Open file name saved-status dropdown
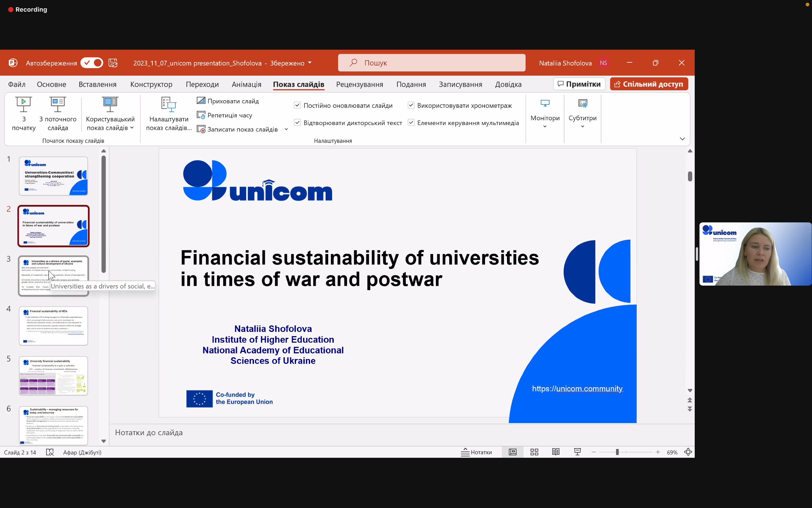This screenshot has width=812, height=508. [310, 63]
